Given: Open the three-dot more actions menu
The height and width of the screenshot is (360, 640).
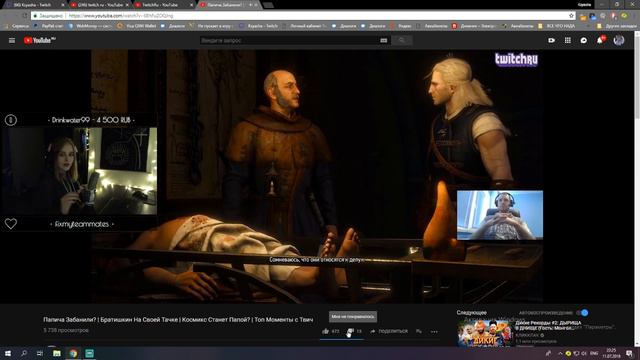Looking at the screenshot, I should [x=434, y=331].
